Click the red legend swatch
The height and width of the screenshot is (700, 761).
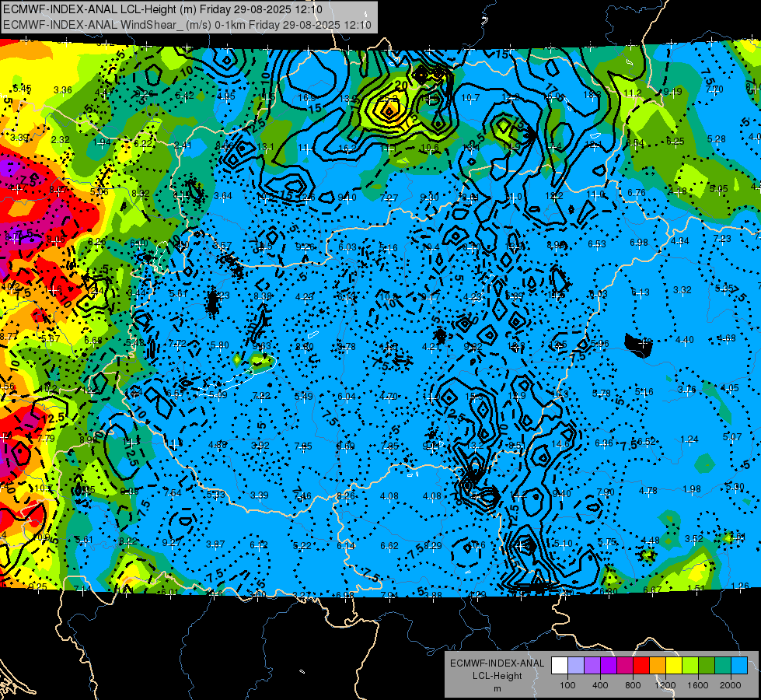(641, 666)
